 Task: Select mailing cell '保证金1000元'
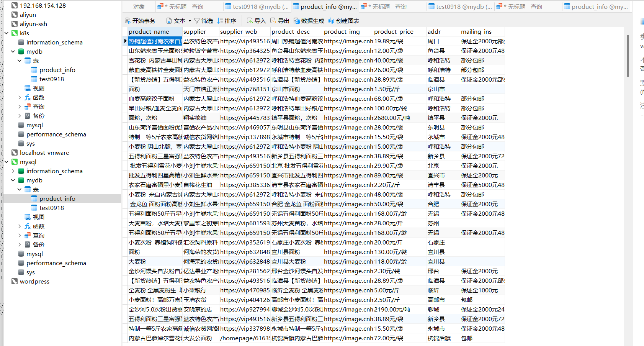coord(482,290)
